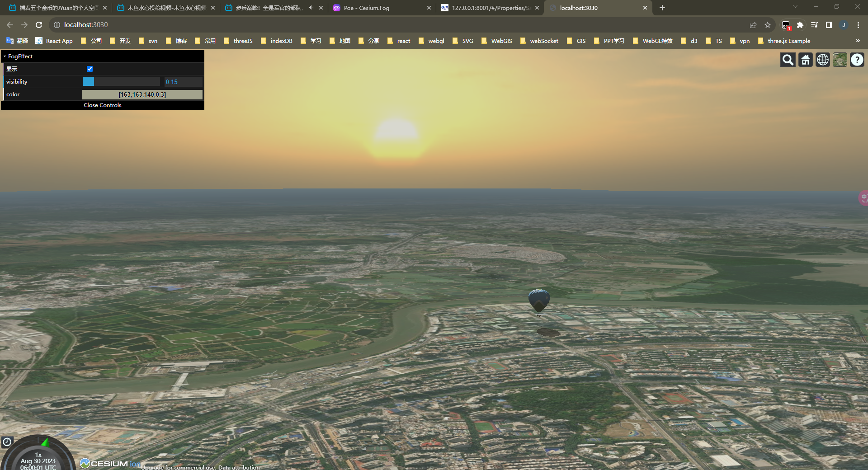Viewport: 868px width, 470px height.
Task: Open the Chrome three-dot menu
Action: pyautogui.click(x=858, y=25)
